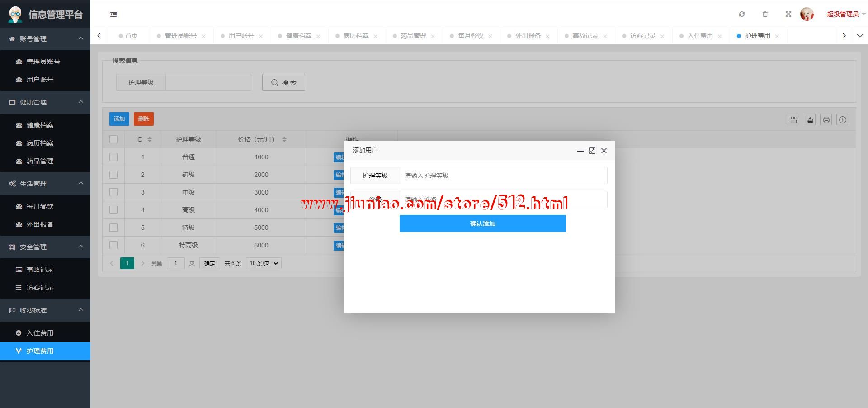Screen dimensions: 868x408
Task: Click the trash clear-cache icon in top bar
Action: (x=765, y=14)
